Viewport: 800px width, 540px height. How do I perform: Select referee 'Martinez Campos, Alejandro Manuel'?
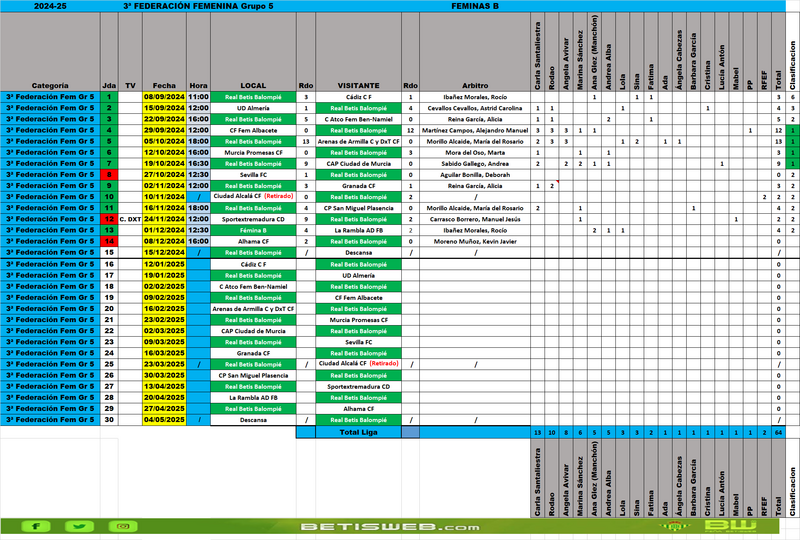coord(475,130)
